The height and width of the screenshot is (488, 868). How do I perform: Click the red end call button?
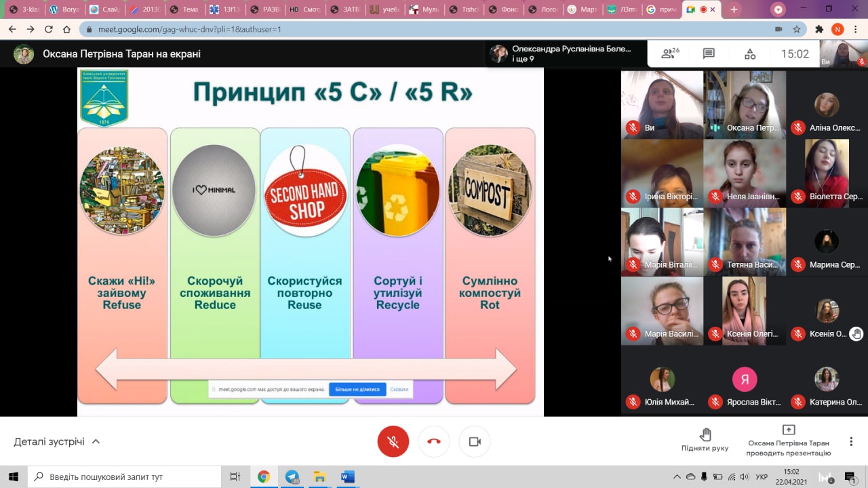tap(434, 441)
